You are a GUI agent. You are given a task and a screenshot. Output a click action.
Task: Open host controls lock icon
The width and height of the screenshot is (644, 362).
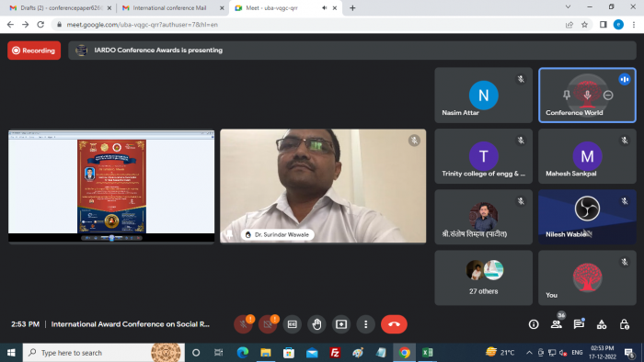coord(625,324)
